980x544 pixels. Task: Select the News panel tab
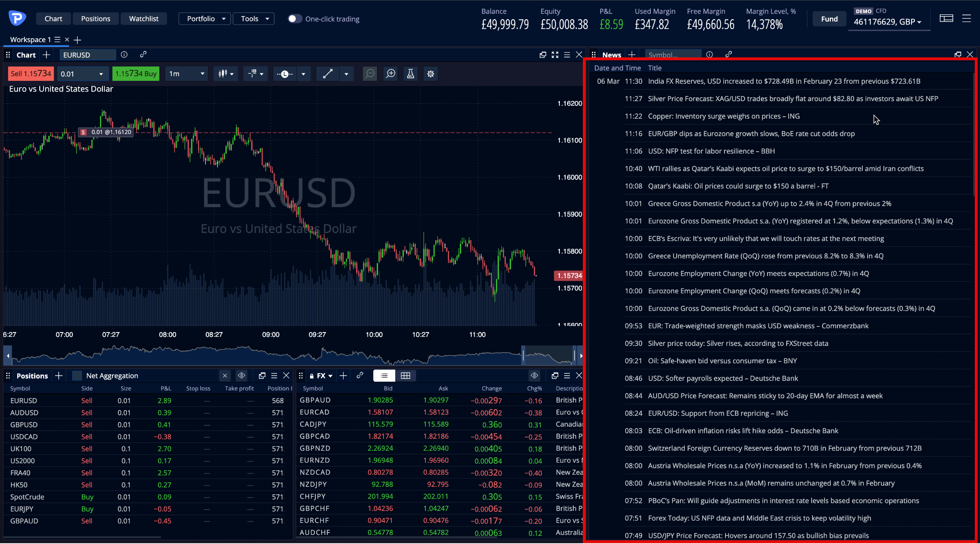click(x=612, y=55)
